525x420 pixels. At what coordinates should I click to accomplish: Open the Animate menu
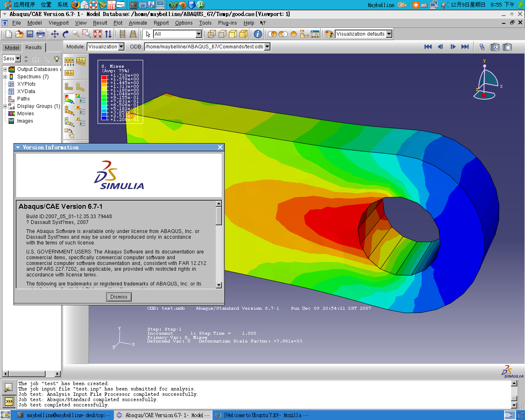pyautogui.click(x=138, y=23)
